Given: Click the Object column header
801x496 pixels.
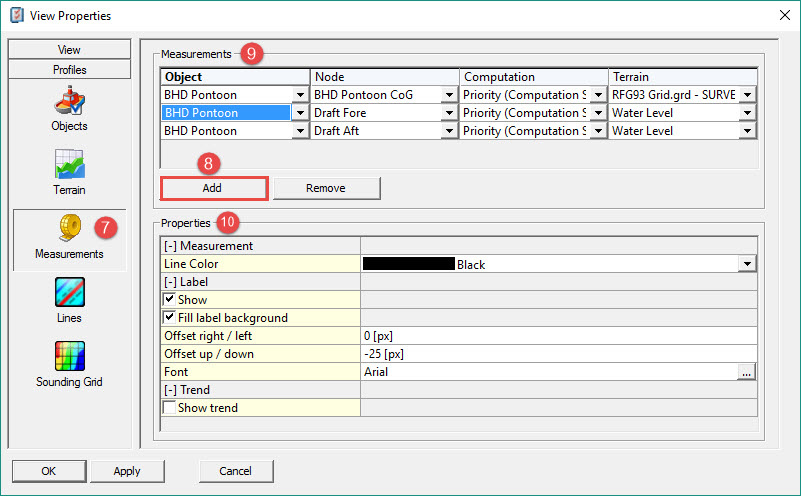Looking at the screenshot, I should click(235, 77).
